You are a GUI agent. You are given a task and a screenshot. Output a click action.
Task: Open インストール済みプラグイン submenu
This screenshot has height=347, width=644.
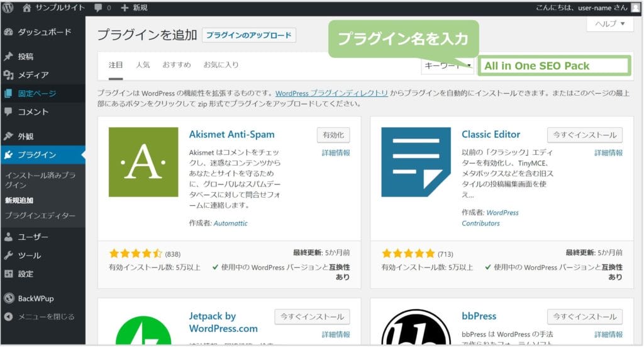click(40, 180)
